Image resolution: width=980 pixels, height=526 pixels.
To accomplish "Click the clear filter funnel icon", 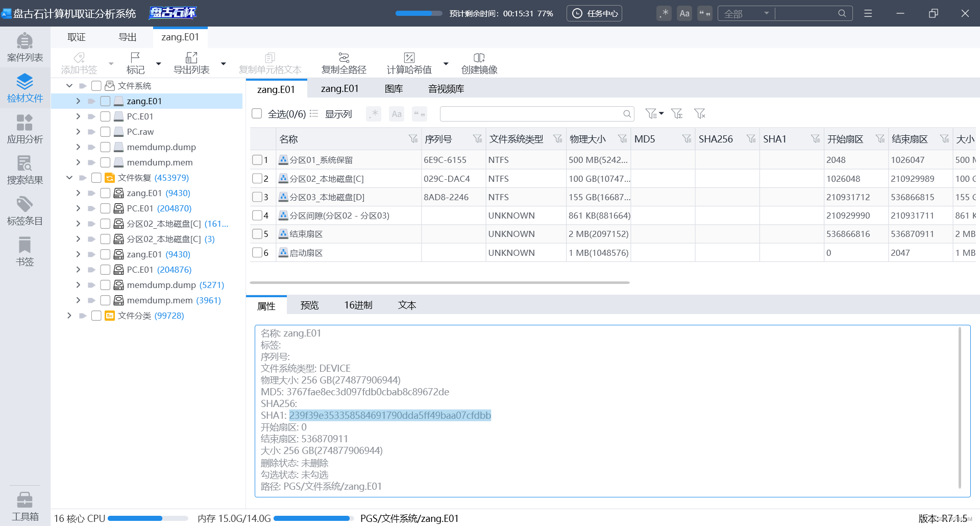I will [x=700, y=113].
